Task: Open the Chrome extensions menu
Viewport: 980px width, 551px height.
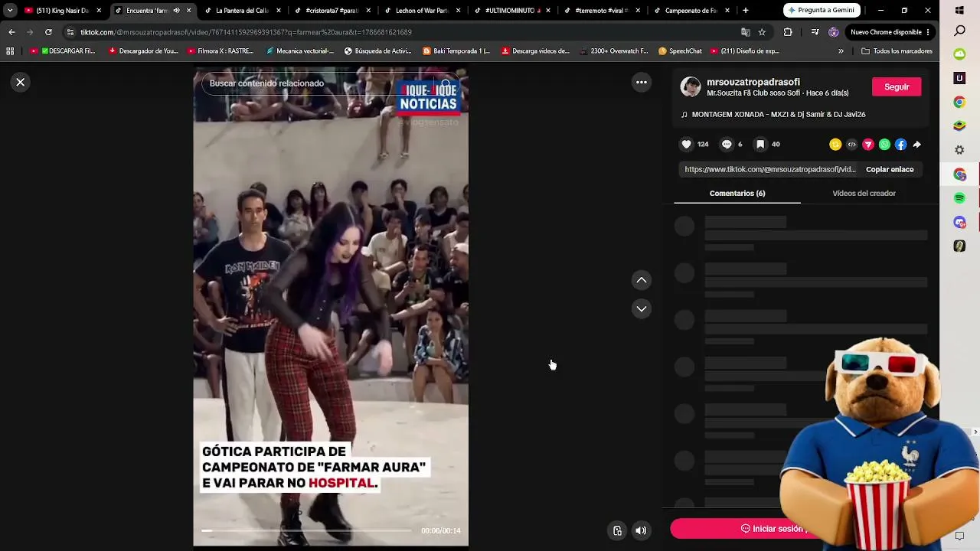Action: (x=788, y=32)
